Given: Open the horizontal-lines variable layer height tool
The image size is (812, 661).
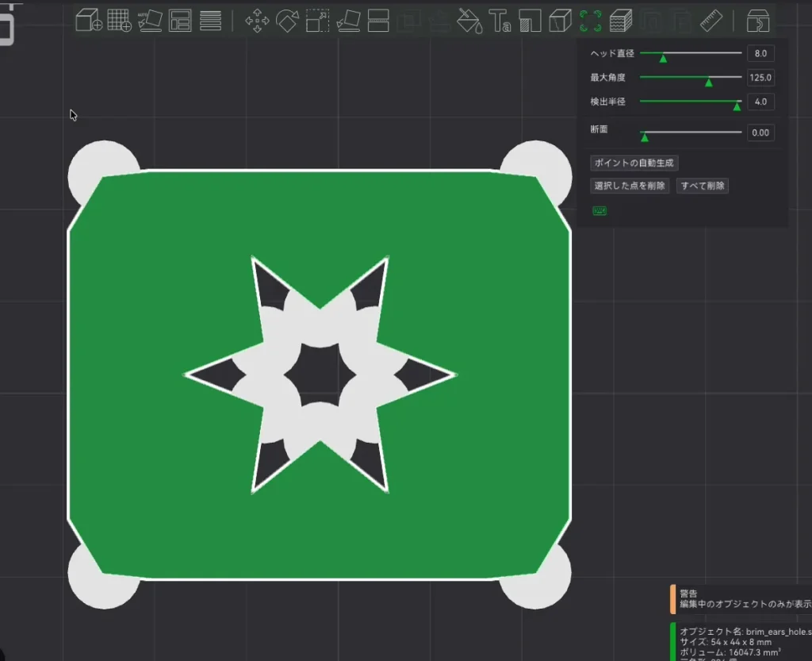Looking at the screenshot, I should pos(211,21).
